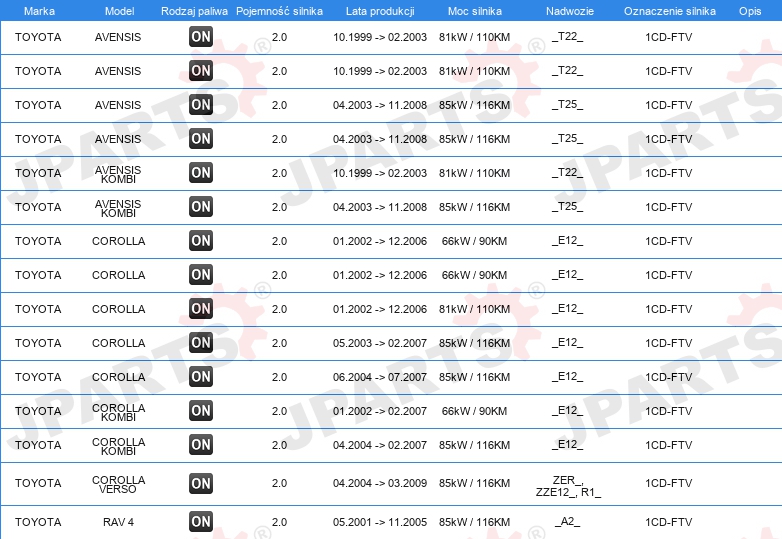Click 66kW / 90KM in COROLLA KOMBI row
Viewport: 782px width, 539px height.
click(474, 411)
